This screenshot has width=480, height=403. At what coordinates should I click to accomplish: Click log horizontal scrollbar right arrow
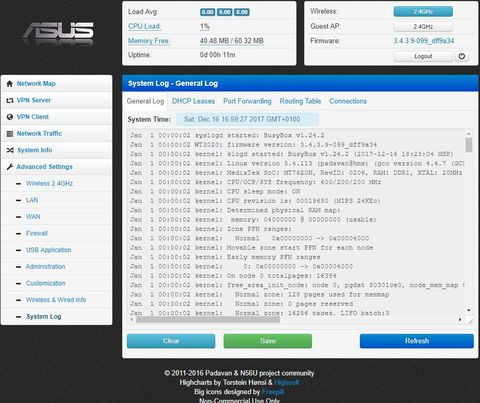[460, 319]
